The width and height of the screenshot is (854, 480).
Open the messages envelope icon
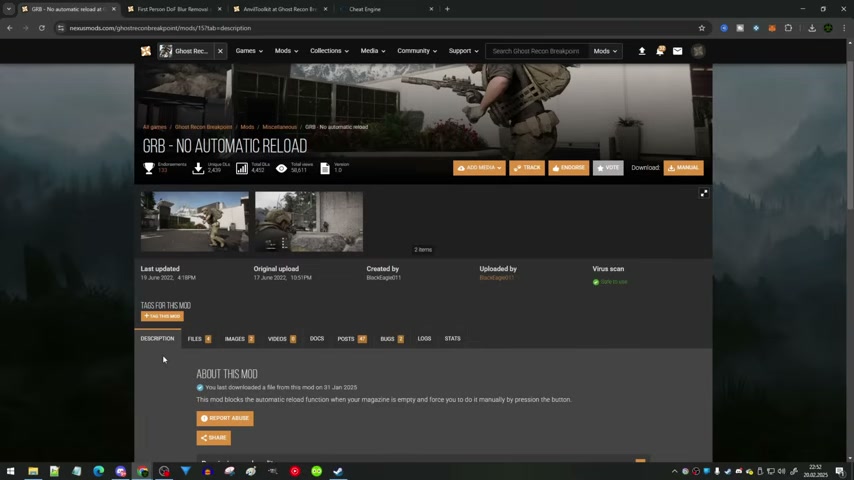click(x=678, y=51)
